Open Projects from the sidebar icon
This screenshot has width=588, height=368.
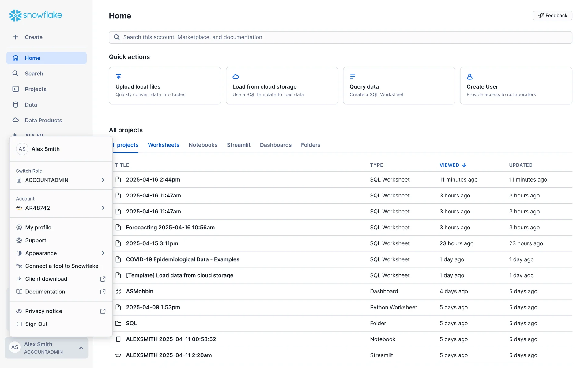16,89
